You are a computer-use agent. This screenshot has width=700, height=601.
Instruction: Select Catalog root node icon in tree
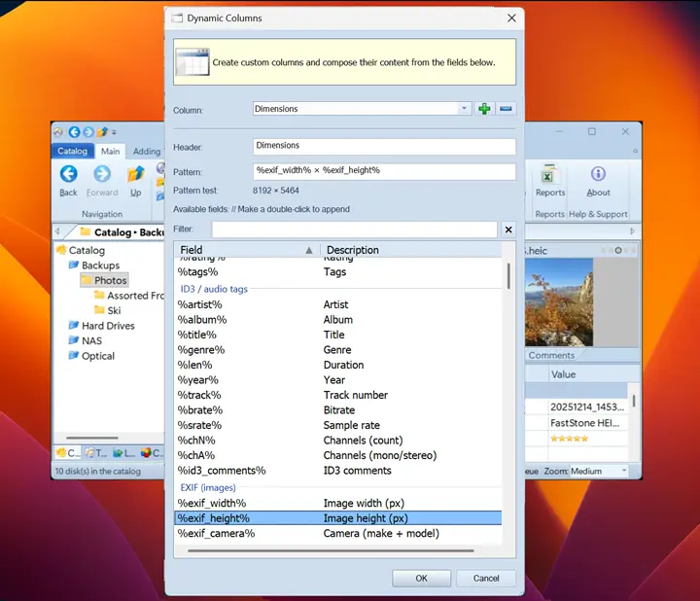[61, 250]
